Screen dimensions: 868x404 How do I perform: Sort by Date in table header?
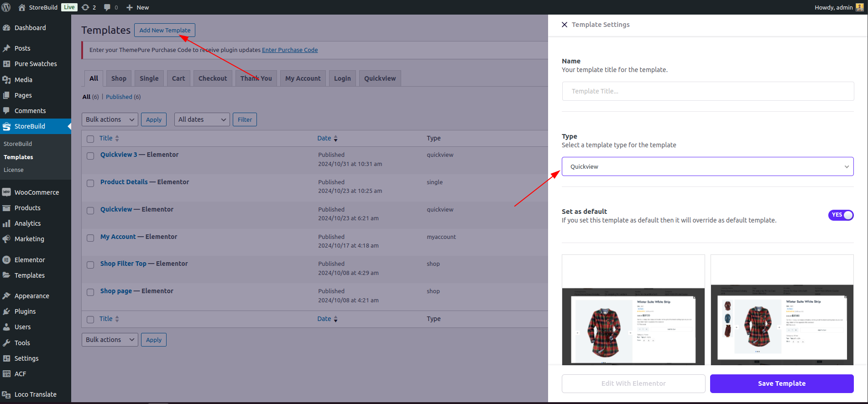click(x=327, y=138)
